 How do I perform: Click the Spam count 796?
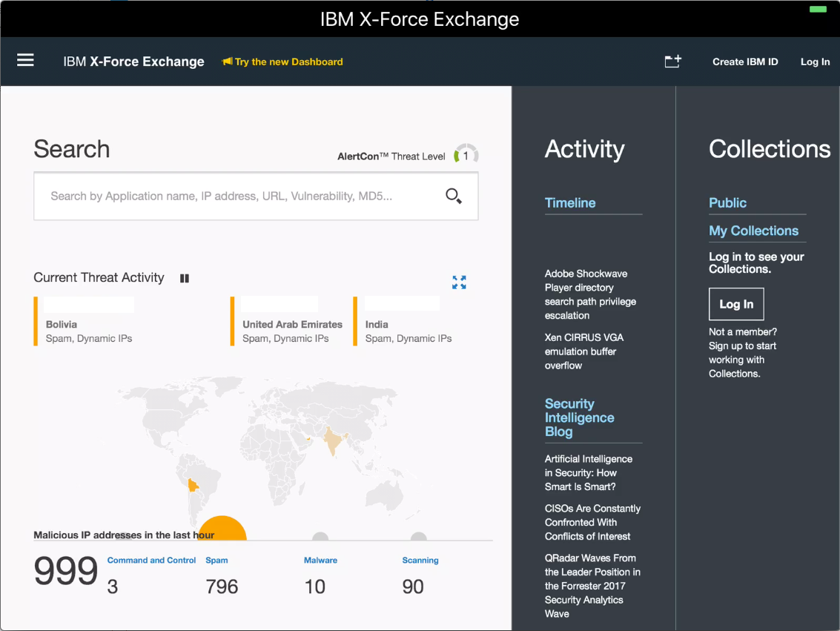click(222, 587)
